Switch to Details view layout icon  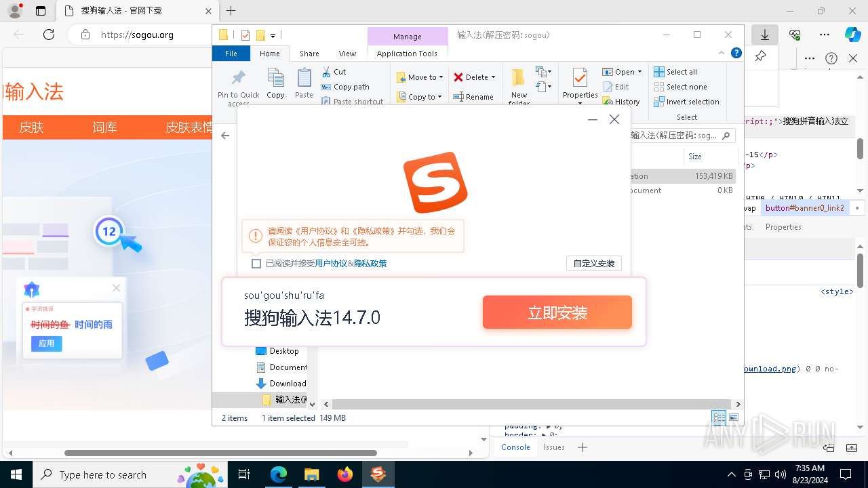tap(719, 418)
